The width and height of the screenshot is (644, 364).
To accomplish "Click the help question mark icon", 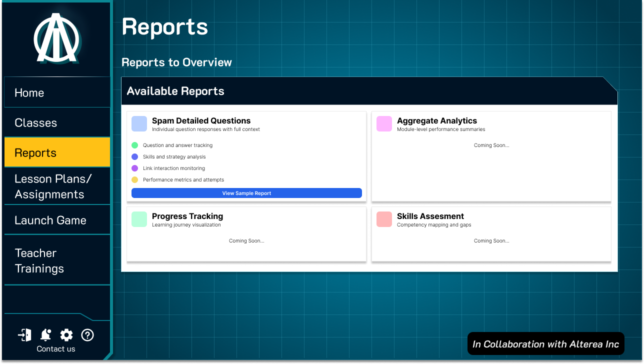I will 87,335.
